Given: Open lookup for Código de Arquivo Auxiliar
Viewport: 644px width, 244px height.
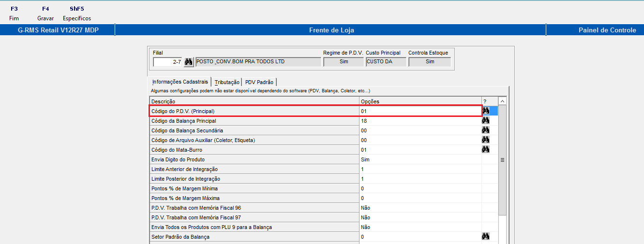Looking at the screenshot, I should (x=486, y=140).
